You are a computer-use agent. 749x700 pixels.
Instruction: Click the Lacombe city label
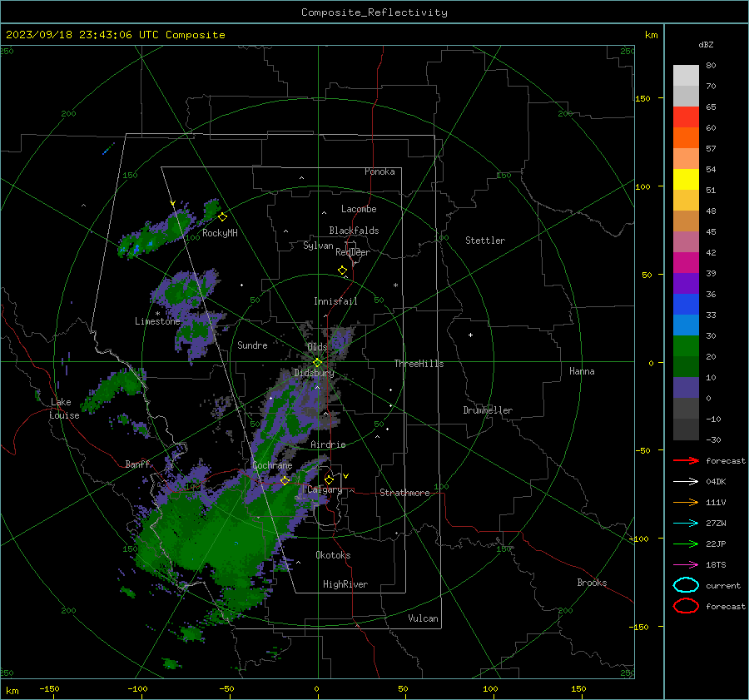[x=359, y=209]
